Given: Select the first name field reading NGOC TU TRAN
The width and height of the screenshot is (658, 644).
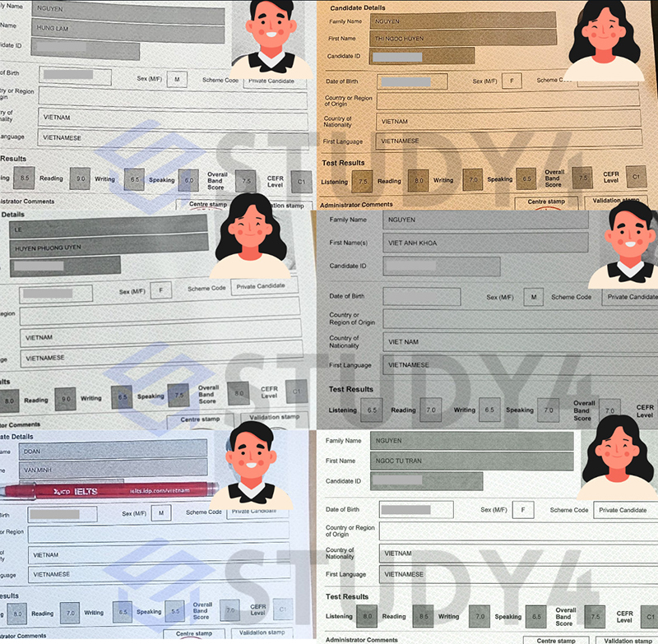Looking at the screenshot, I should pos(471,461).
